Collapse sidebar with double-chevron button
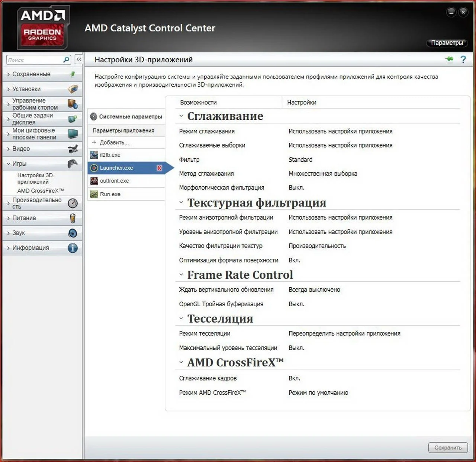 click(79, 59)
